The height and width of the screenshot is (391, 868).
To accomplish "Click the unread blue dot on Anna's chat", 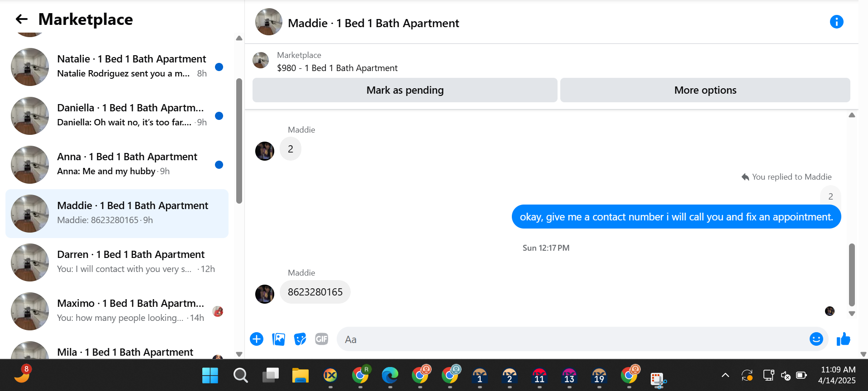I will pyautogui.click(x=219, y=165).
